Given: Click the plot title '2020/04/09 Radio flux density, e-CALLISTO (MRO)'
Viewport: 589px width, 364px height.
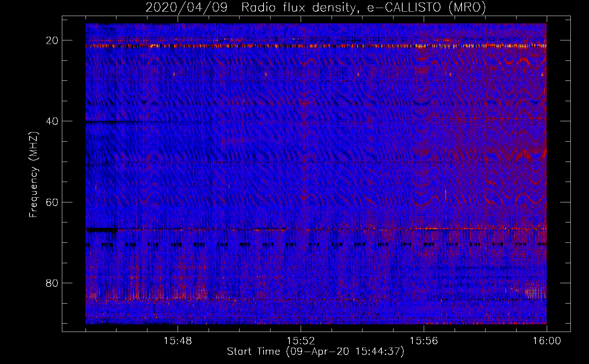Looking at the screenshot, I should click(316, 8).
